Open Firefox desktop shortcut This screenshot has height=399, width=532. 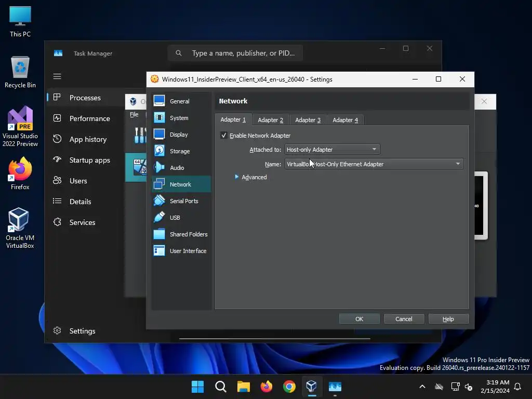pos(20,174)
